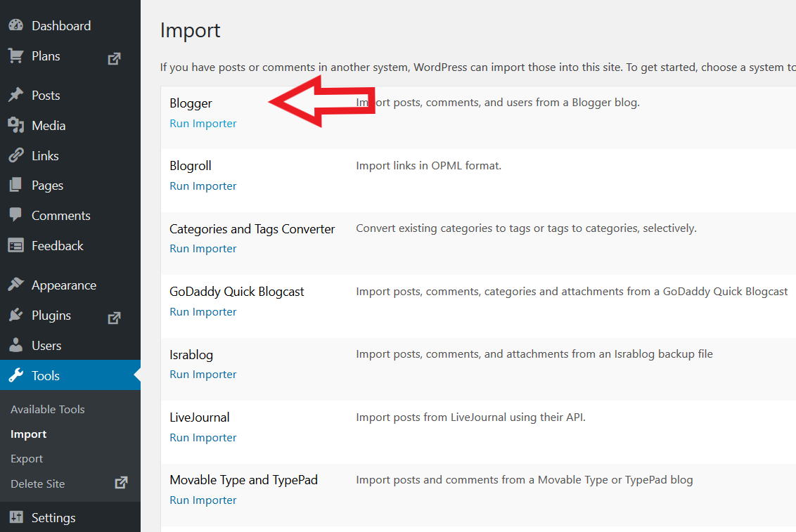
Task: Click the external link icon beside Plugins
Action: coord(114,318)
